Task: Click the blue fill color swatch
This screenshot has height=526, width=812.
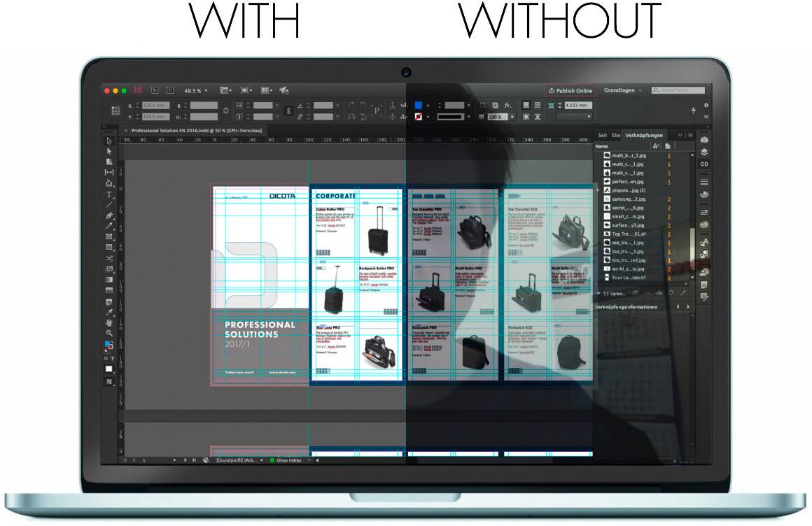Action: click(419, 105)
